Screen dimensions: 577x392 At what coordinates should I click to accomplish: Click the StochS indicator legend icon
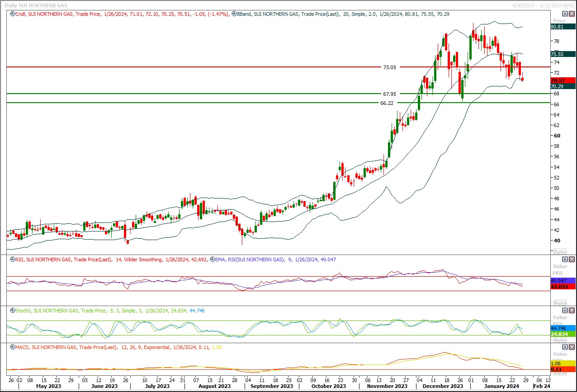click(x=12, y=311)
